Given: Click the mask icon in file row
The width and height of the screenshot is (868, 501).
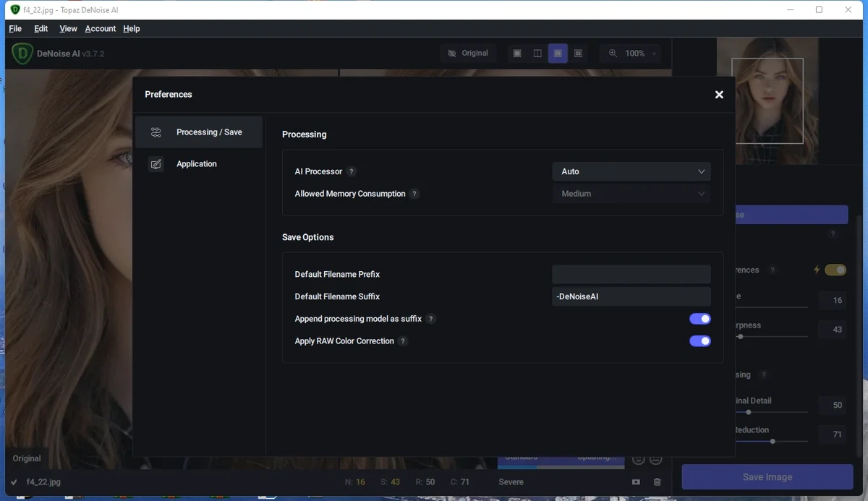Looking at the screenshot, I should 636,482.
